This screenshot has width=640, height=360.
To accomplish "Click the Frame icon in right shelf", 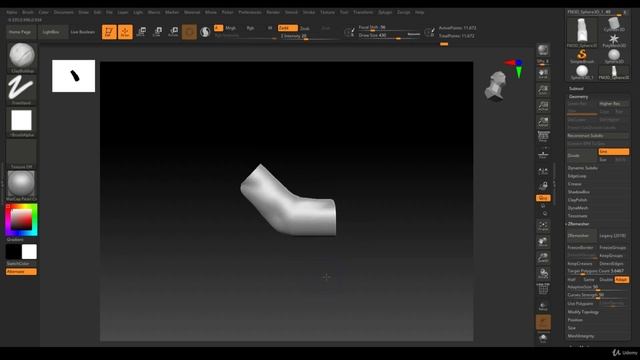I will (x=543, y=226).
